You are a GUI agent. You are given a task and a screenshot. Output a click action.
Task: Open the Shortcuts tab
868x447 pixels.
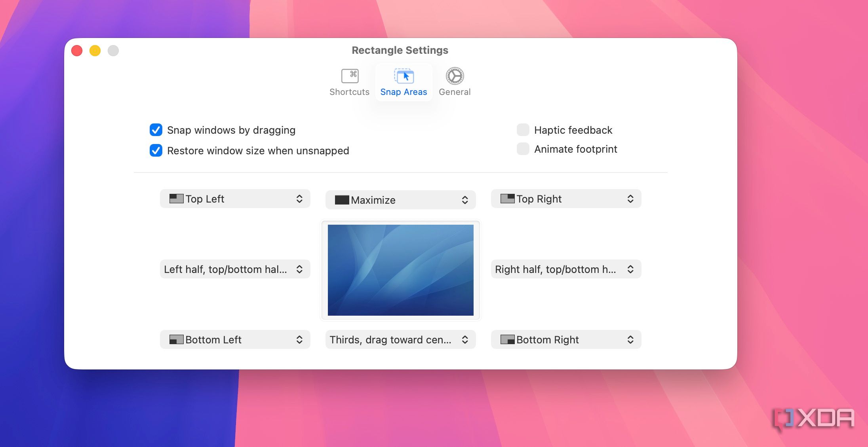[x=349, y=82]
